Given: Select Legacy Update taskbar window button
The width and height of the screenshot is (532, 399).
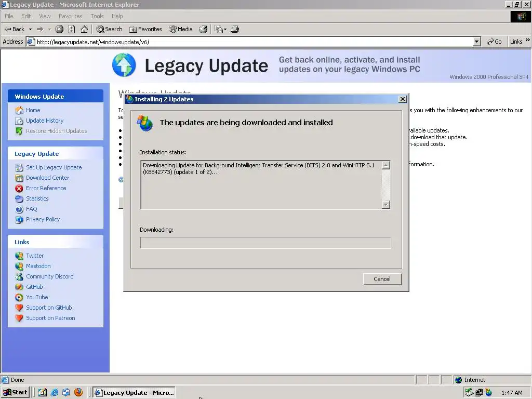Looking at the screenshot, I should click(x=134, y=393).
